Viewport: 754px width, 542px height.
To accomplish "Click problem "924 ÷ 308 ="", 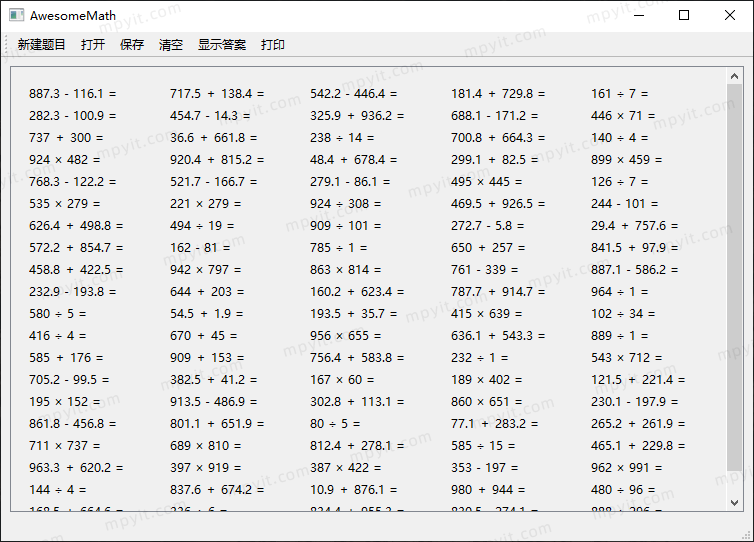I will click(x=345, y=204).
